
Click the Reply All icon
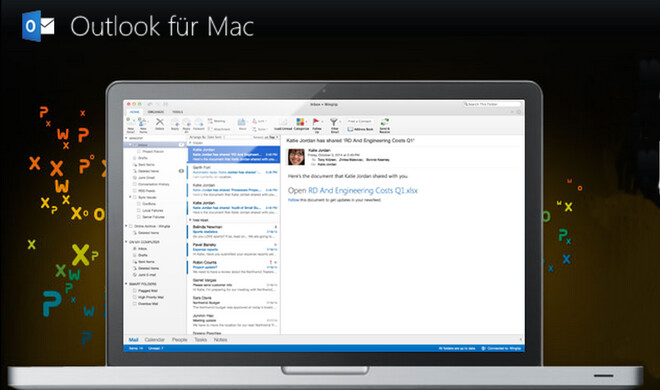pyautogui.click(x=186, y=123)
